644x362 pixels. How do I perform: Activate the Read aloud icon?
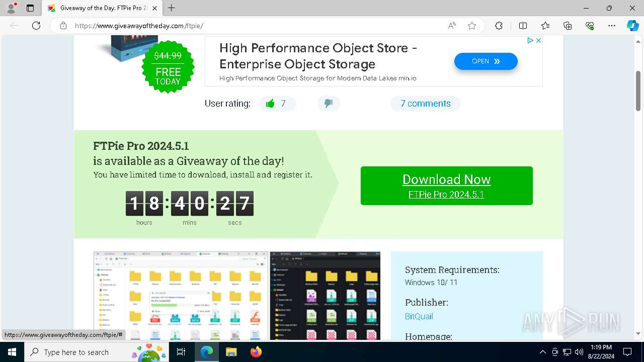click(x=452, y=26)
